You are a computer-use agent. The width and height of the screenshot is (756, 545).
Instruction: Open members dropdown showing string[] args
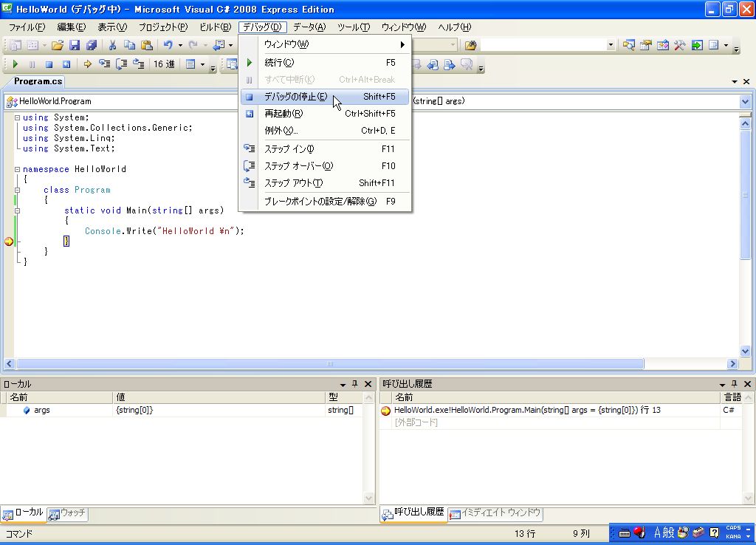(745, 101)
